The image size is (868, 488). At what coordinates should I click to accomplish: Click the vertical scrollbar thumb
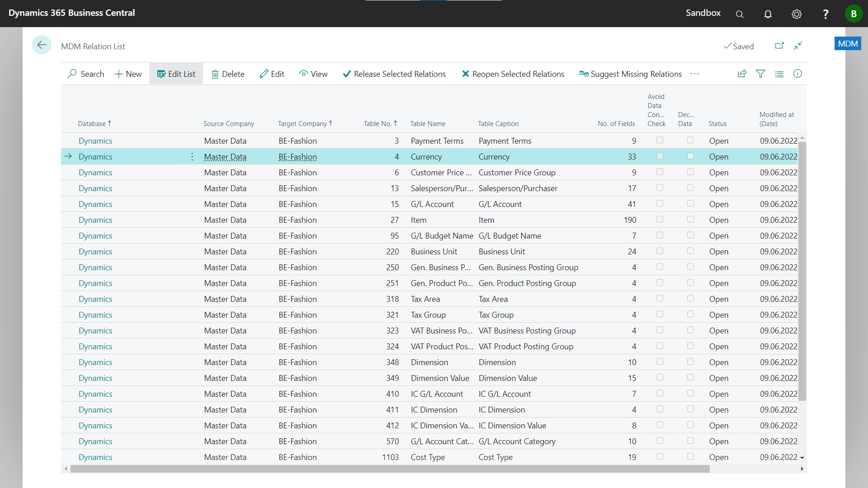802,271
